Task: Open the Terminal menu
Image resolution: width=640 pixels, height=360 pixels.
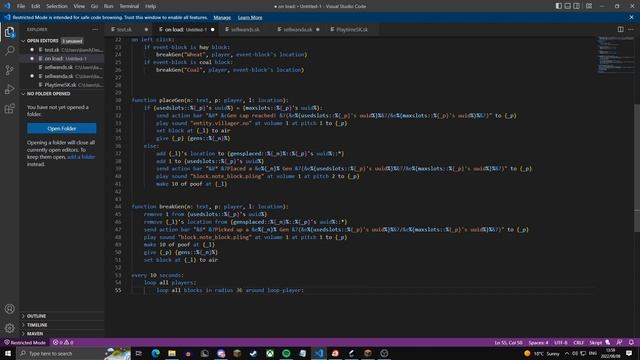Action: pos(129,6)
